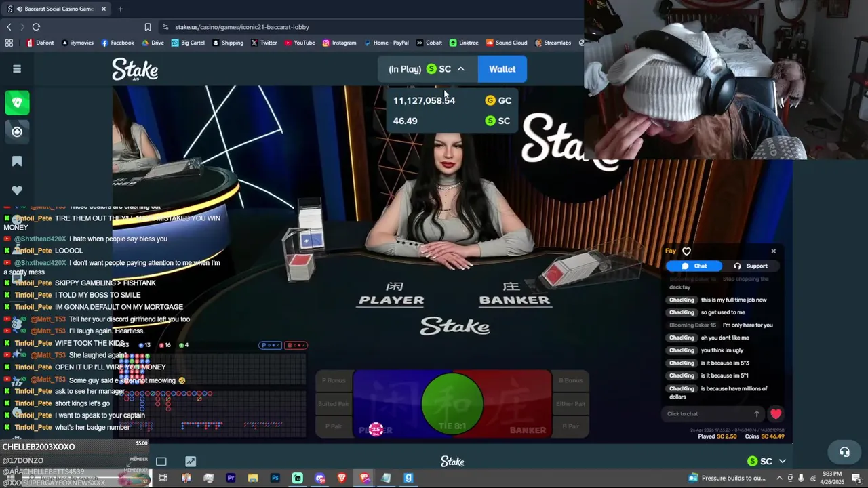
Task: Switch to Support tab in dealer panel
Action: [750, 266]
